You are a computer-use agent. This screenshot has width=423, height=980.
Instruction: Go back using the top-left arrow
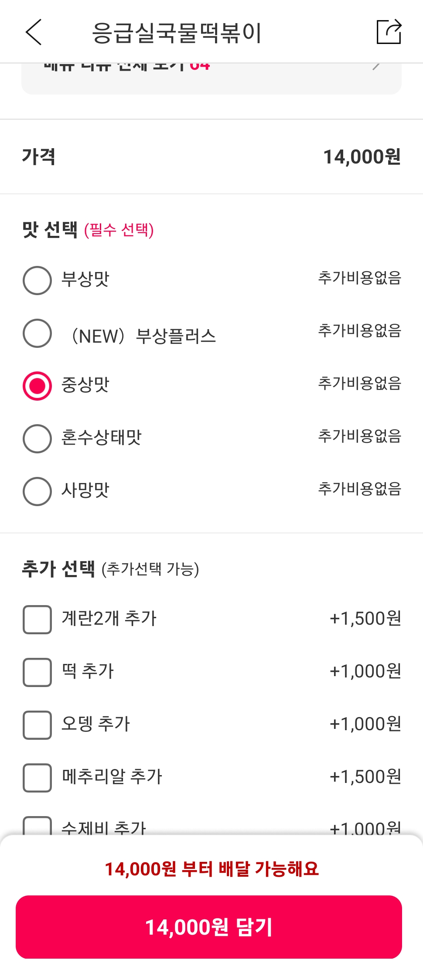point(34,32)
